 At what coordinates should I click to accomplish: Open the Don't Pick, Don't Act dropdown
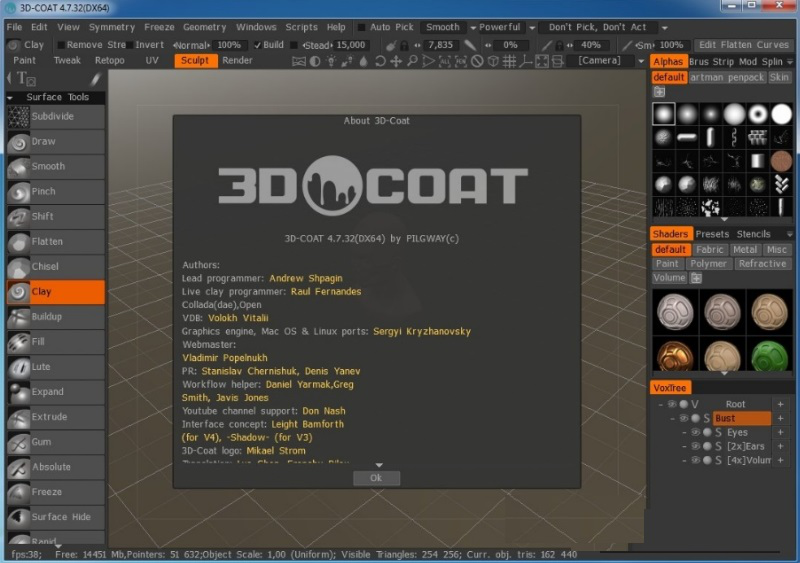[x=664, y=28]
